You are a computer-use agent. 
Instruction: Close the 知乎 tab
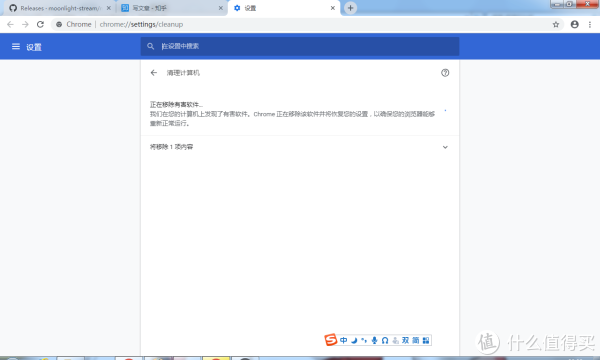pyautogui.click(x=221, y=8)
